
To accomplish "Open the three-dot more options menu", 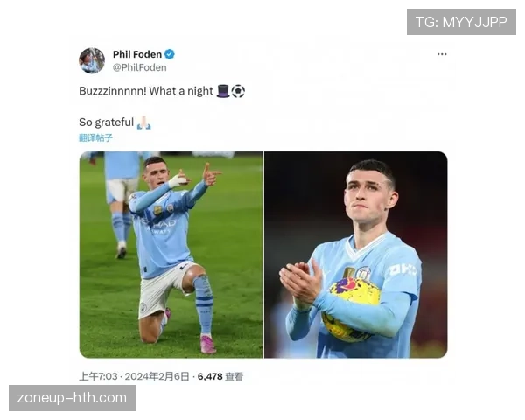I will 442,54.
